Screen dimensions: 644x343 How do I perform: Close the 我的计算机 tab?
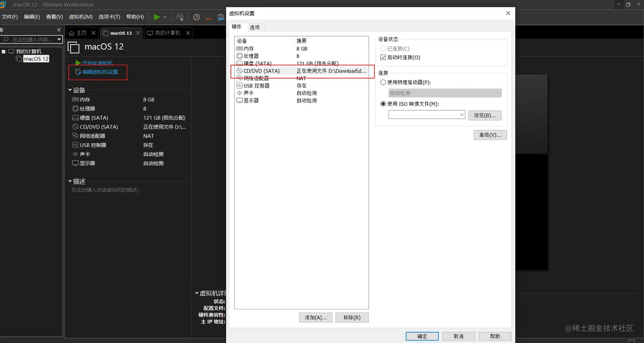(188, 33)
